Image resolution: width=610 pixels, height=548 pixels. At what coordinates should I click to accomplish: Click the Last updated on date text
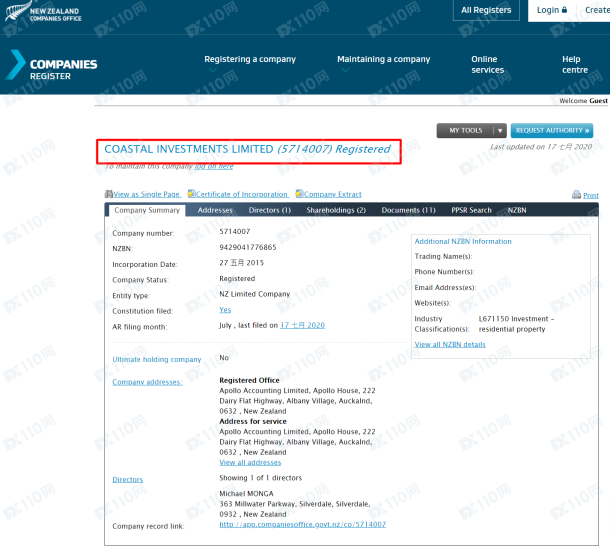(x=541, y=147)
